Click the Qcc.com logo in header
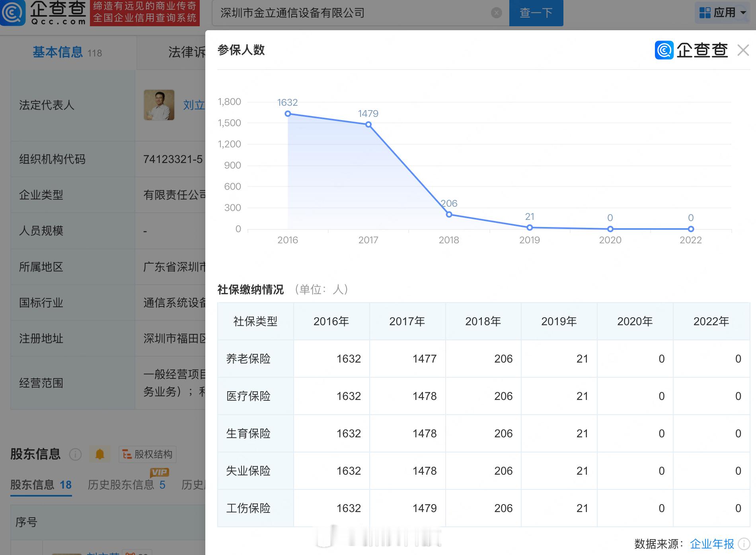The height and width of the screenshot is (555, 756). click(x=44, y=13)
